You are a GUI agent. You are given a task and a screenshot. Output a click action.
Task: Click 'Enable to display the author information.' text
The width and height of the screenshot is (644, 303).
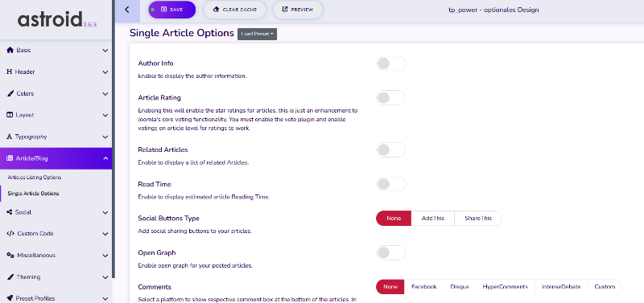pos(192,76)
